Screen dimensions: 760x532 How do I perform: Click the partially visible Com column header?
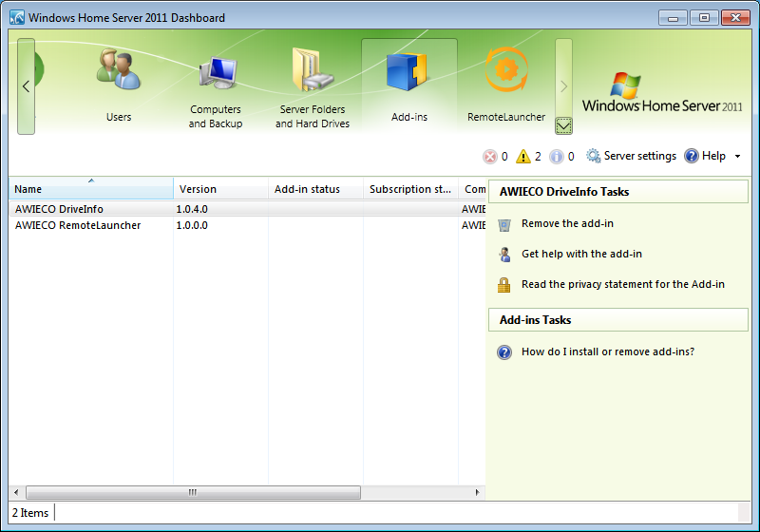(x=472, y=189)
